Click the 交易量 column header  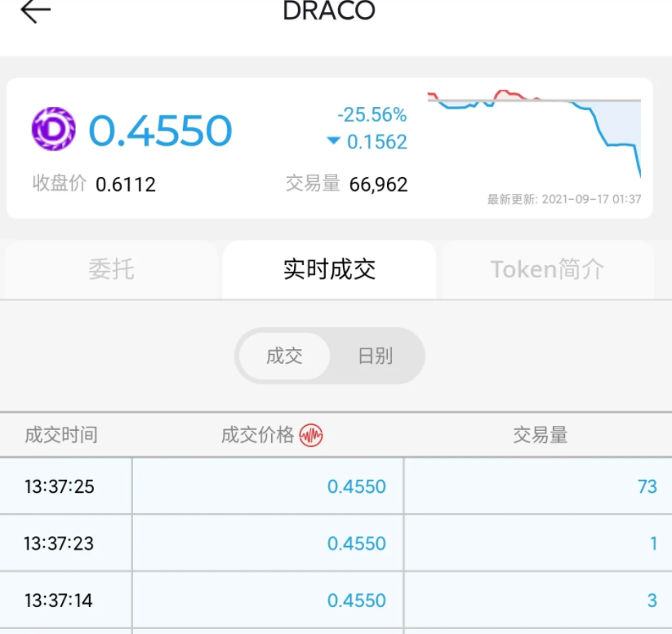point(541,435)
